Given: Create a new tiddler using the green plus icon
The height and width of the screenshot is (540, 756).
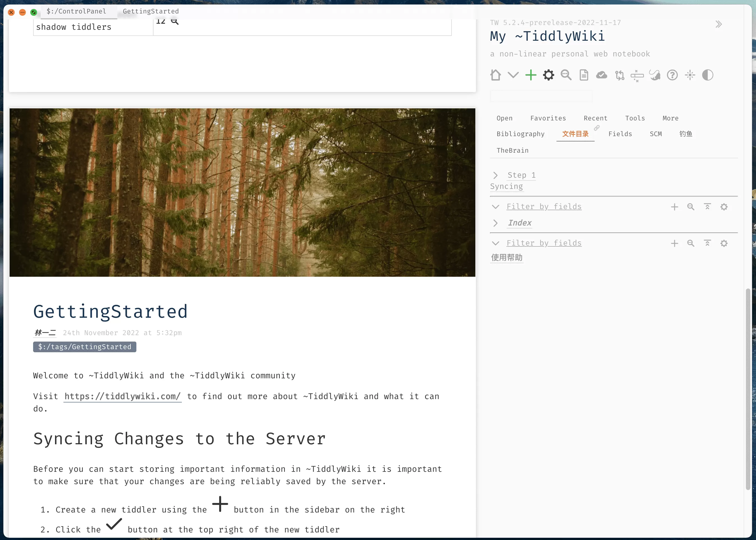Looking at the screenshot, I should click(530, 75).
